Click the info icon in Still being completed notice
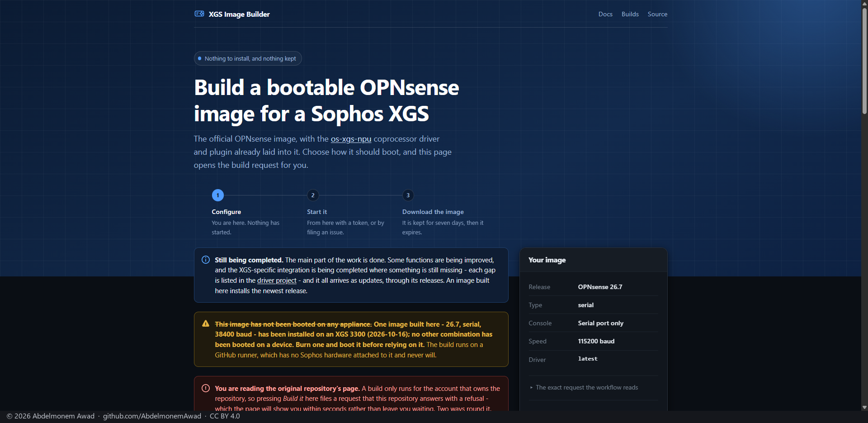The height and width of the screenshot is (423, 868). (206, 260)
